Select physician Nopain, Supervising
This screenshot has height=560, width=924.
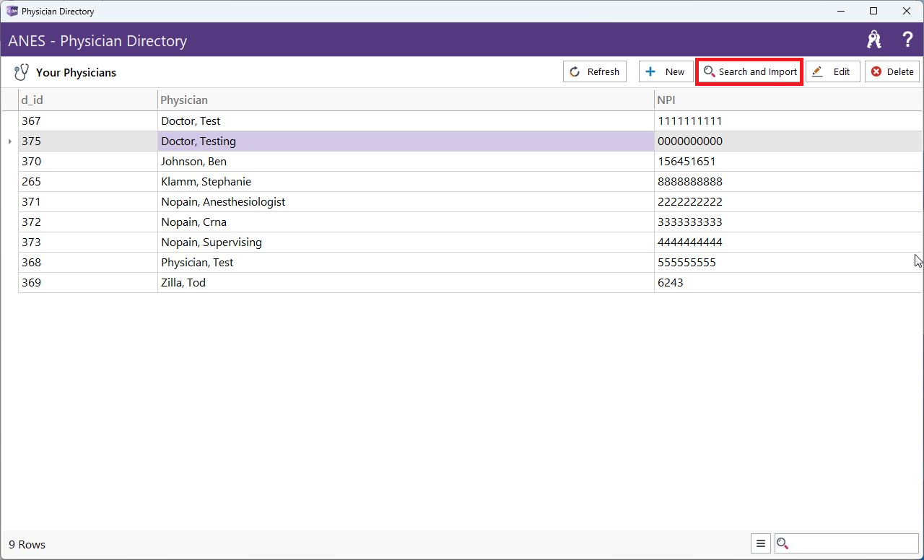406,242
